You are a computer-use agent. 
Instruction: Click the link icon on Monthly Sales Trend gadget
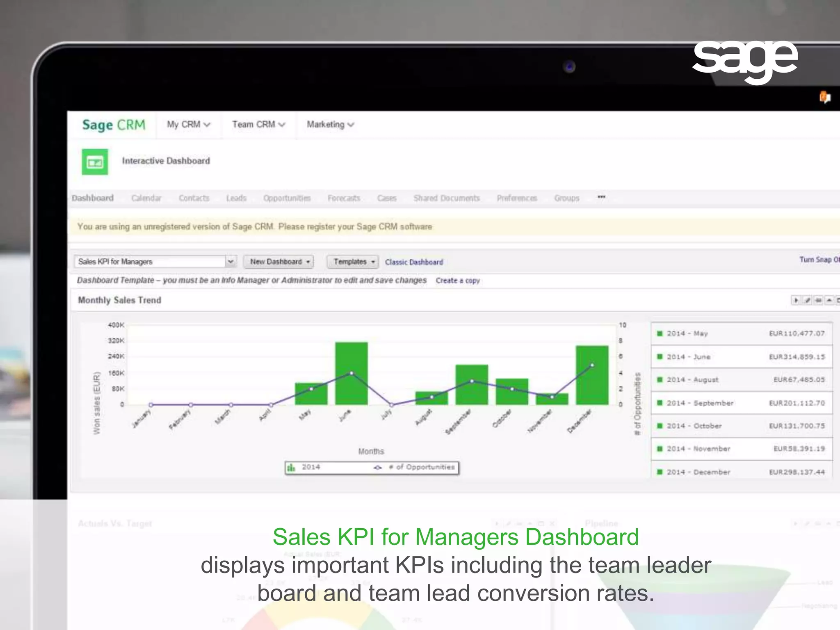tap(818, 300)
